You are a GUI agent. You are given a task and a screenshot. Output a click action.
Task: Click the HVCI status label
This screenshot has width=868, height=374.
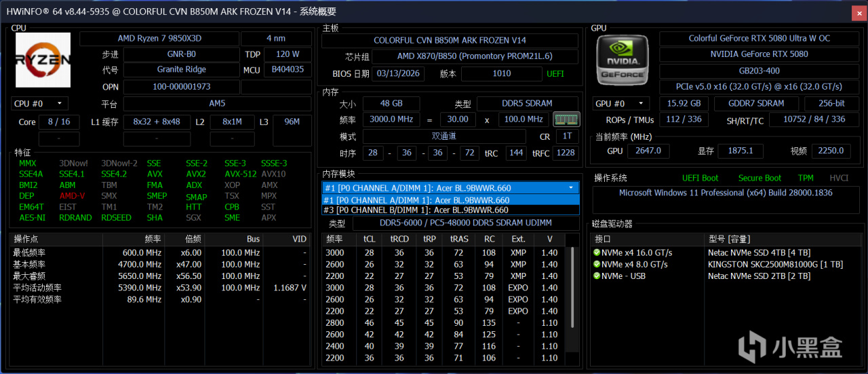[x=839, y=178]
